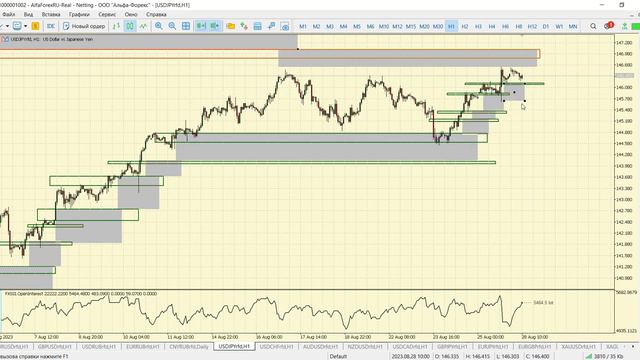
Task: Select the selected gray rectangle near 145.700
Action: pos(514,92)
